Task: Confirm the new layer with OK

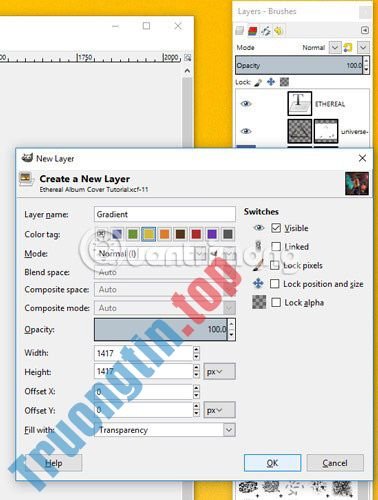Action: 272,463
